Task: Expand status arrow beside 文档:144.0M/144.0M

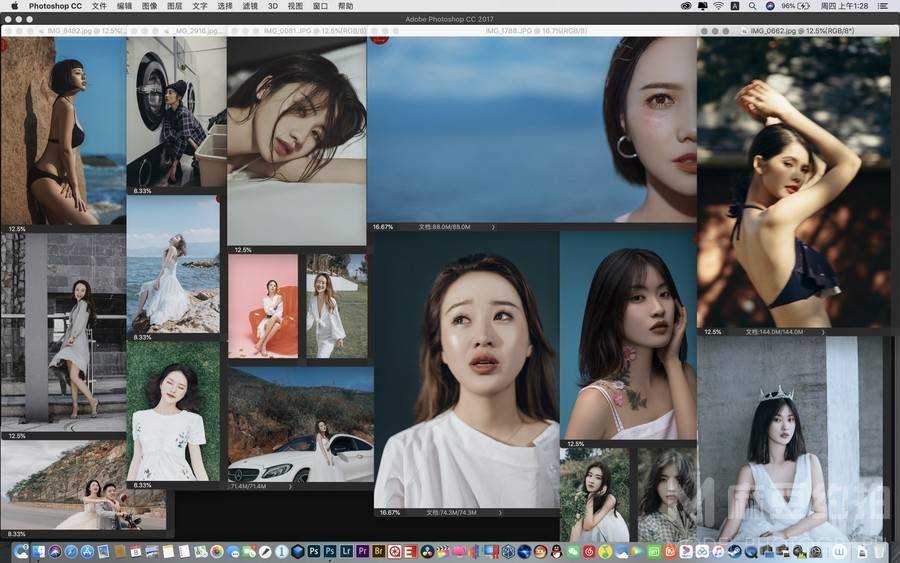Action: 823,332
